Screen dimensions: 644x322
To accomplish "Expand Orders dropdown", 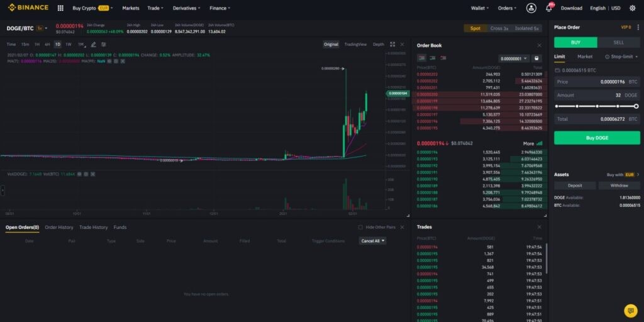I will 508,8.
